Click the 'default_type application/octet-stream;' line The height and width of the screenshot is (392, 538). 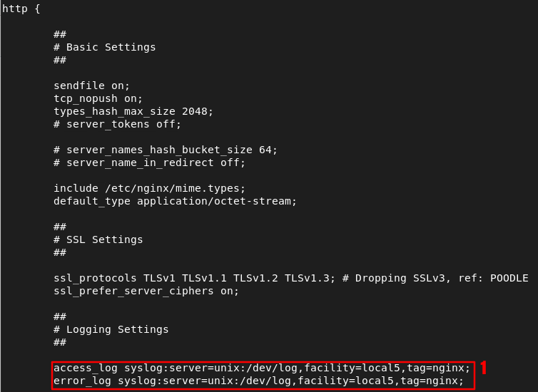tap(175, 201)
